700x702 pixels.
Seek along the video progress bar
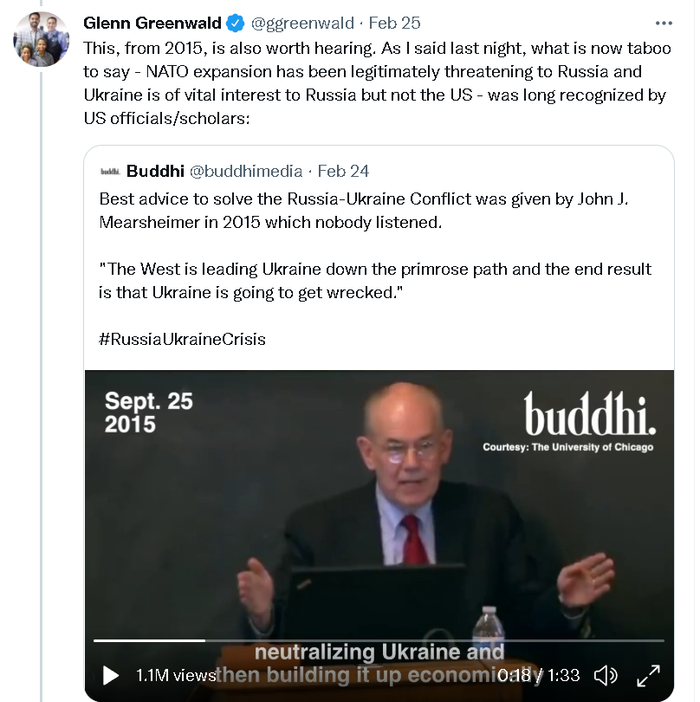click(378, 640)
